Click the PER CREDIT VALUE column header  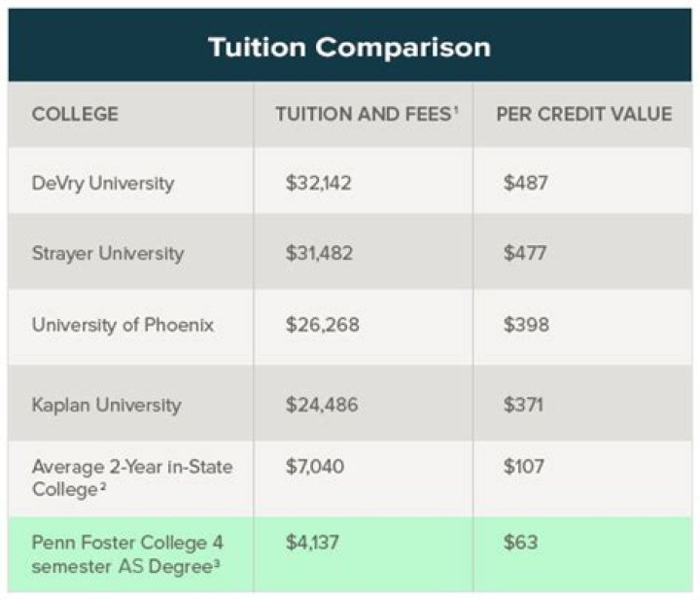[583, 114]
